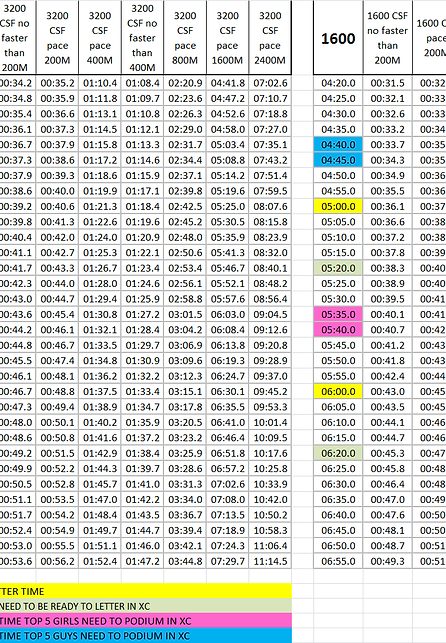Select cell 05:45.0 in 1600 column

pyautogui.click(x=338, y=345)
